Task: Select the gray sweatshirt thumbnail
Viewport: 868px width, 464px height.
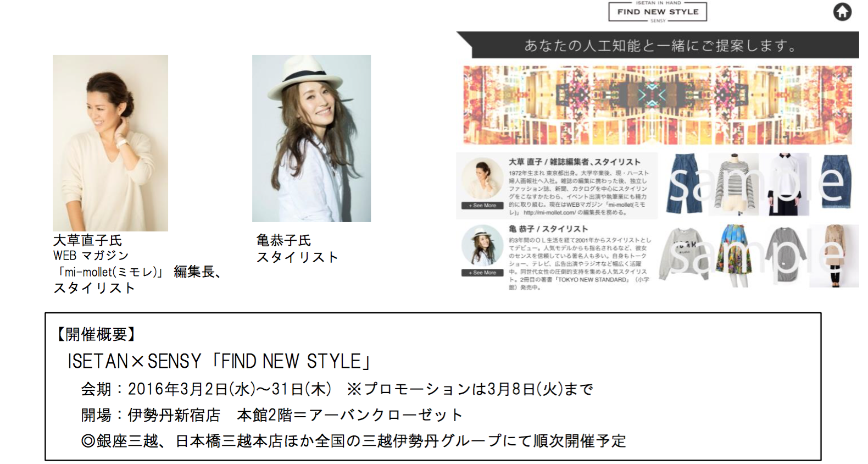Action: click(684, 253)
